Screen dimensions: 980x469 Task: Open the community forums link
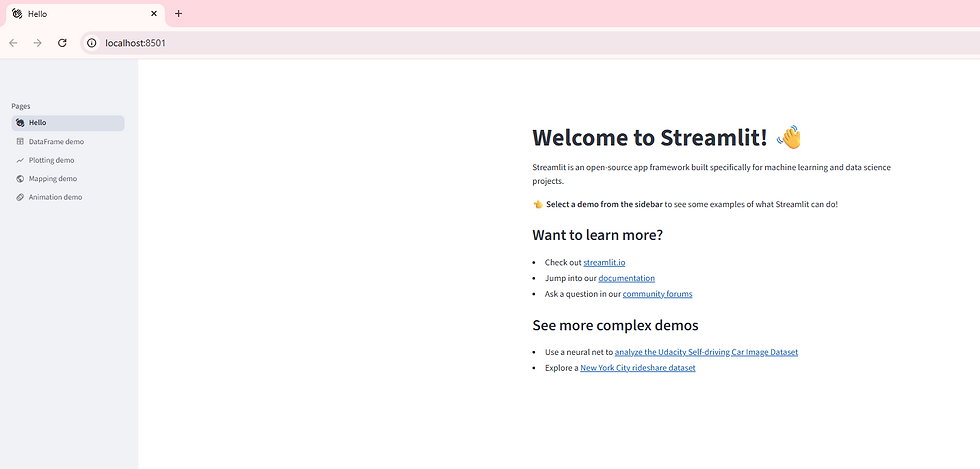[x=657, y=294]
